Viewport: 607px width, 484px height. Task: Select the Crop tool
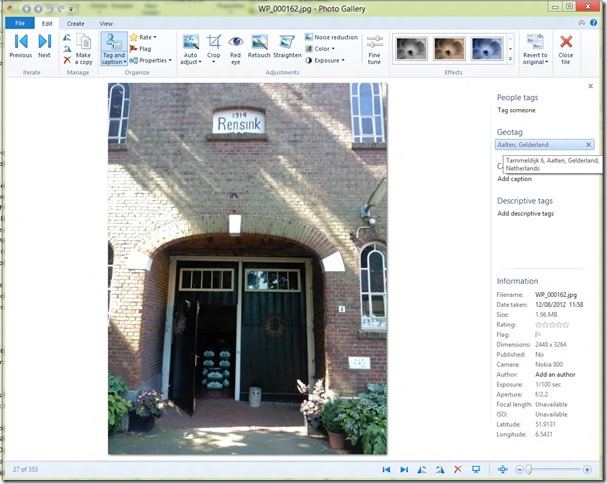pyautogui.click(x=214, y=47)
